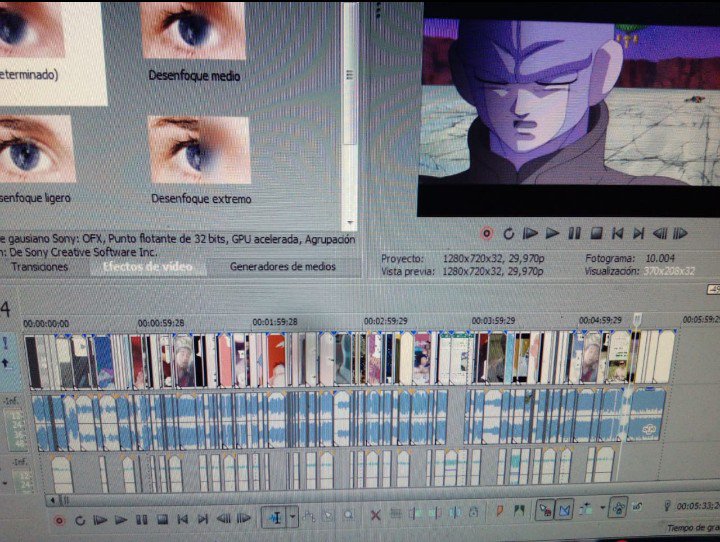Select the Desenfoque ligero preset thumbnail
Image resolution: width=720 pixels, height=542 pixels.
tap(36, 149)
